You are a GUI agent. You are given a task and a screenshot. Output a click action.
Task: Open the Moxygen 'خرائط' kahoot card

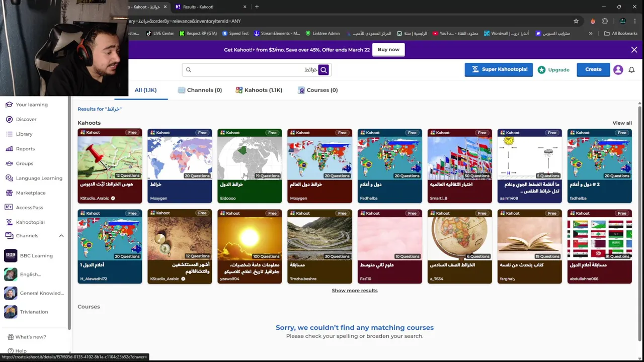point(180,166)
